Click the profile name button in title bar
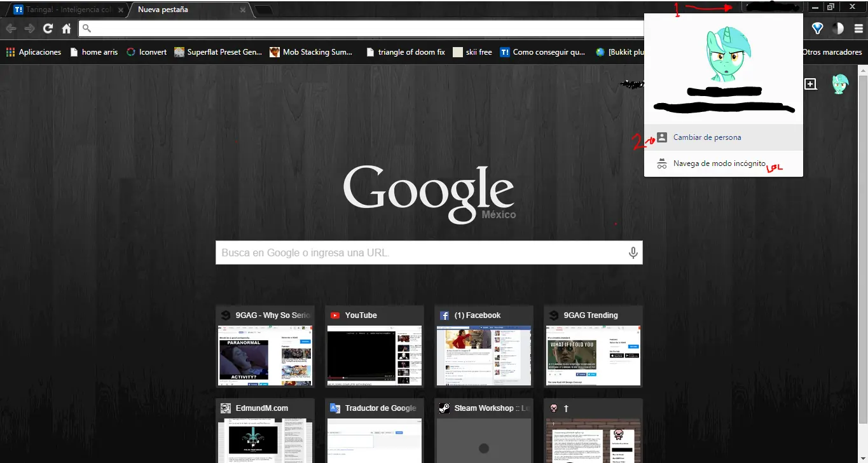Screen dimensions: 868x463 click(773, 7)
